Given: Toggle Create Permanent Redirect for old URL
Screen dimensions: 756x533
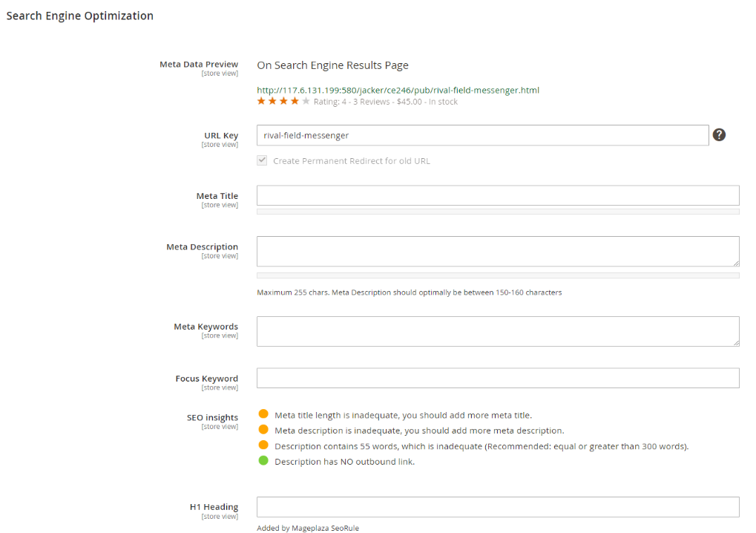Looking at the screenshot, I should [262, 160].
